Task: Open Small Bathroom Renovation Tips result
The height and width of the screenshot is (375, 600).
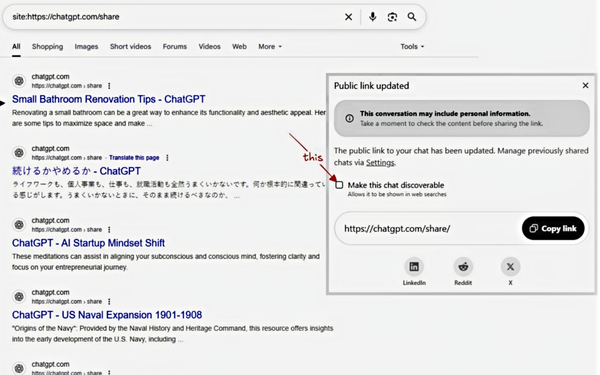Action: pyautogui.click(x=109, y=99)
